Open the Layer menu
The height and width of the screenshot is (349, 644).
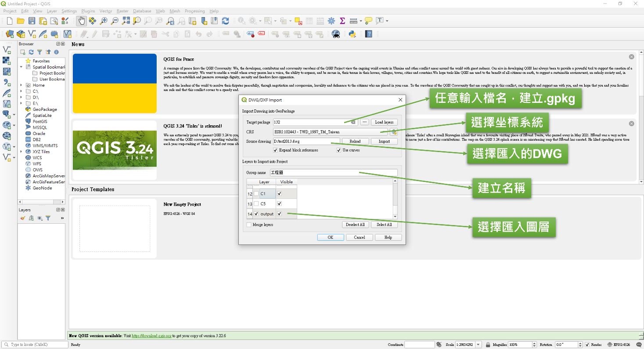(x=52, y=11)
